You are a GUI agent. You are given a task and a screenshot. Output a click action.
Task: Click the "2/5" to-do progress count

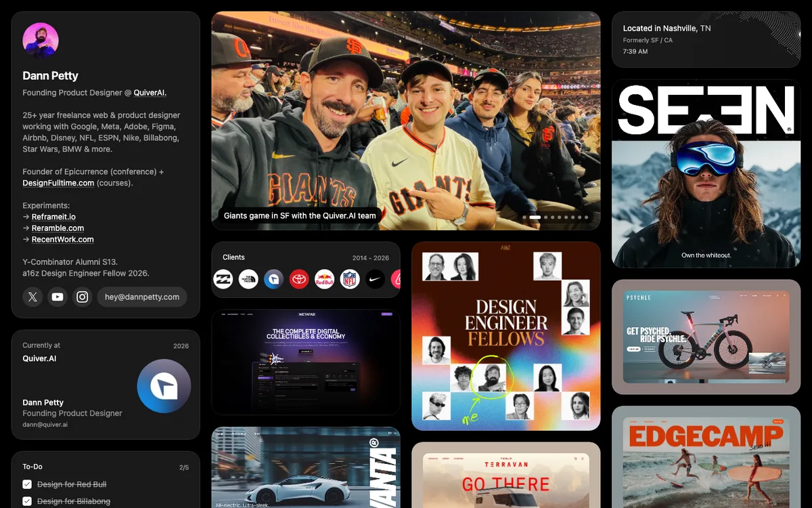click(184, 467)
